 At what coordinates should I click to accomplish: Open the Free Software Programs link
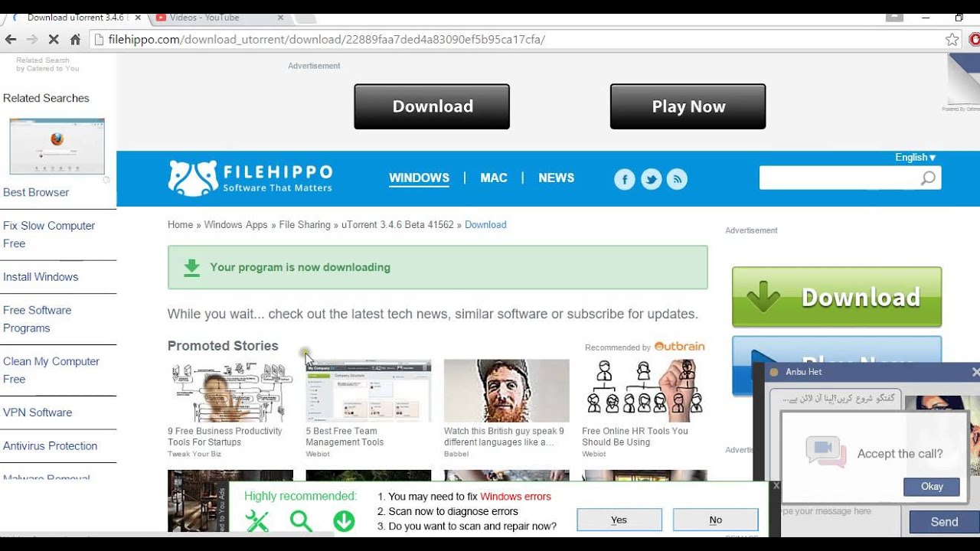pyautogui.click(x=37, y=319)
